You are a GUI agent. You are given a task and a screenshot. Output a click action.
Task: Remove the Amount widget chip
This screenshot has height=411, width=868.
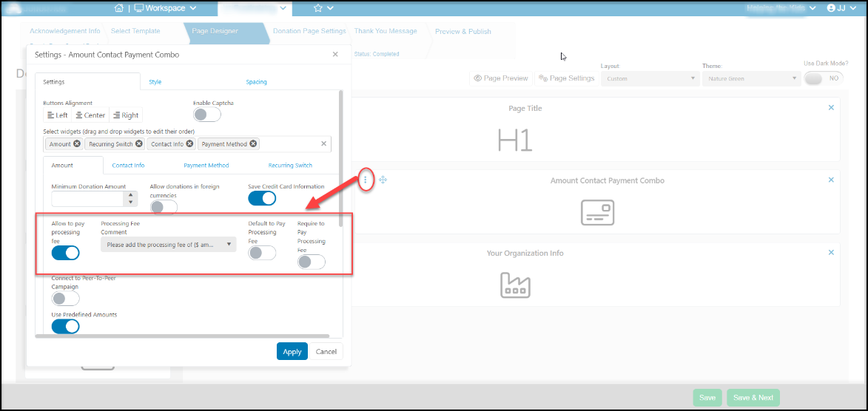click(x=77, y=144)
